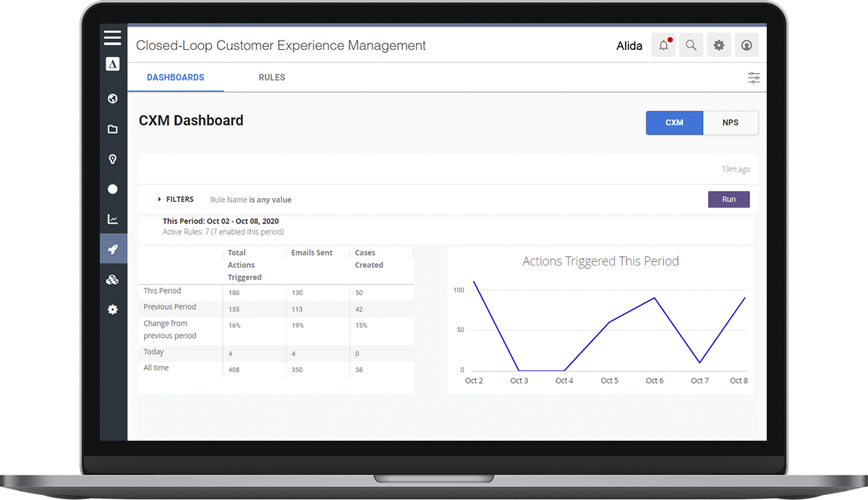Click the value 155 in Previous Period row
868x500 pixels.
point(234,309)
